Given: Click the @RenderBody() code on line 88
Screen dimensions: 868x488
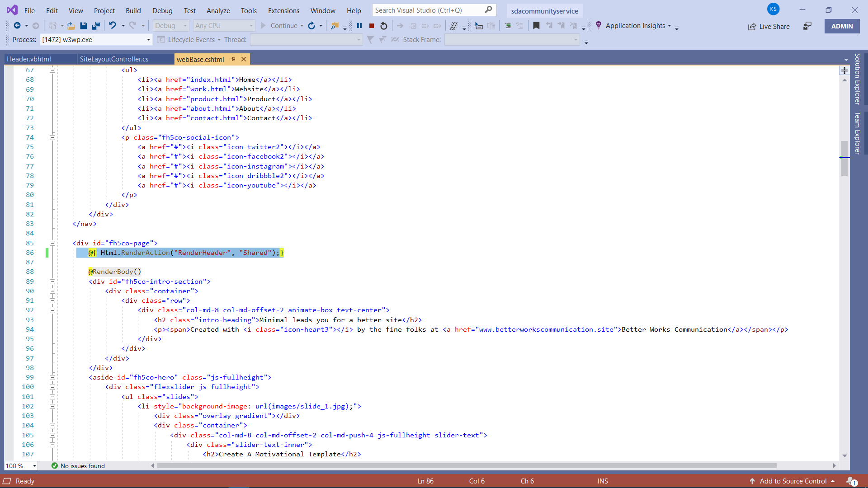Looking at the screenshot, I should coord(115,272).
